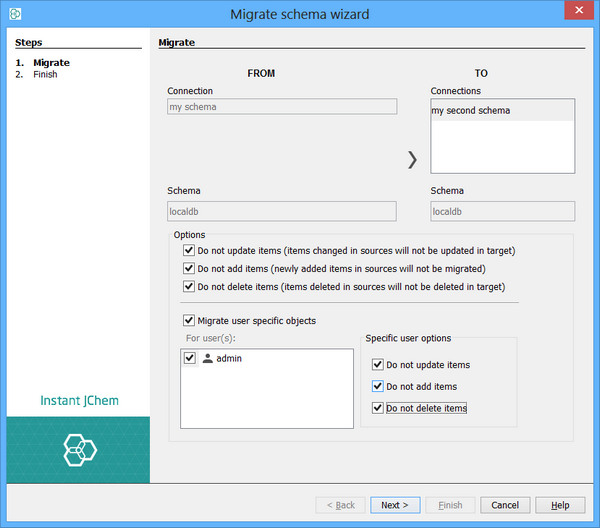Toggle specific user Do not delete items

pyautogui.click(x=377, y=408)
